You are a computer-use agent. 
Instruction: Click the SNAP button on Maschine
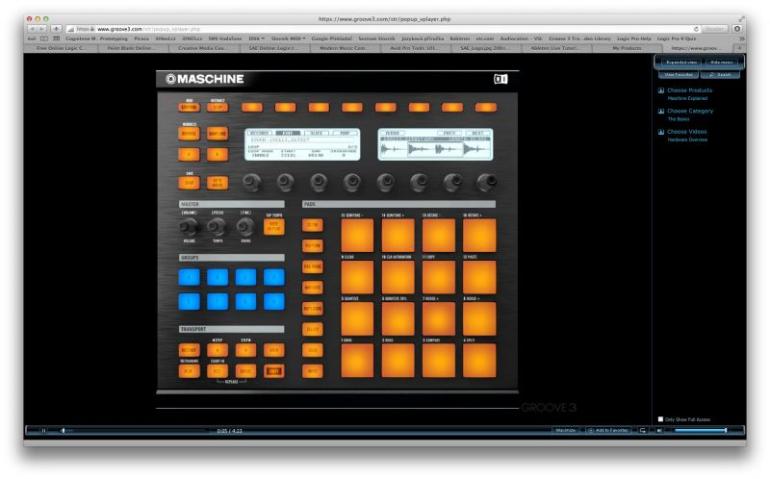pos(189,183)
